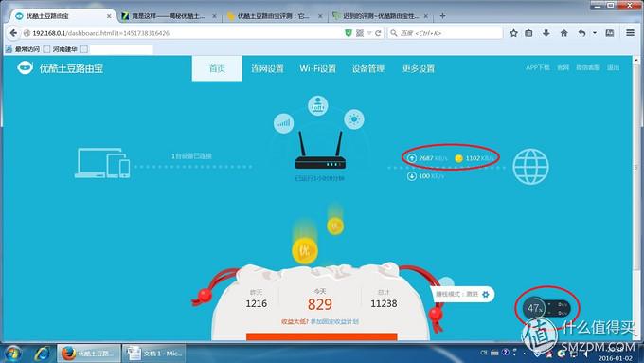The image size is (644, 363).
Task: Switch to 文档1 Microsoft Word taskbar button
Action: click(154, 354)
